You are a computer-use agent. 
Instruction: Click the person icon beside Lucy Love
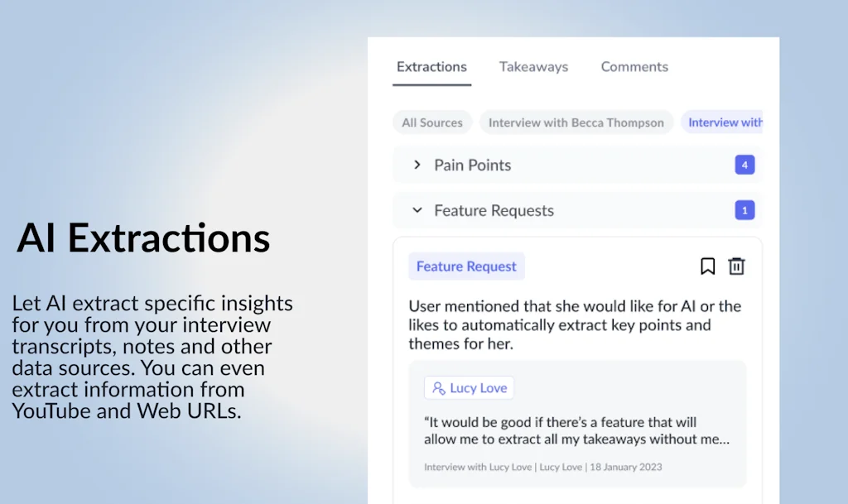(x=439, y=387)
